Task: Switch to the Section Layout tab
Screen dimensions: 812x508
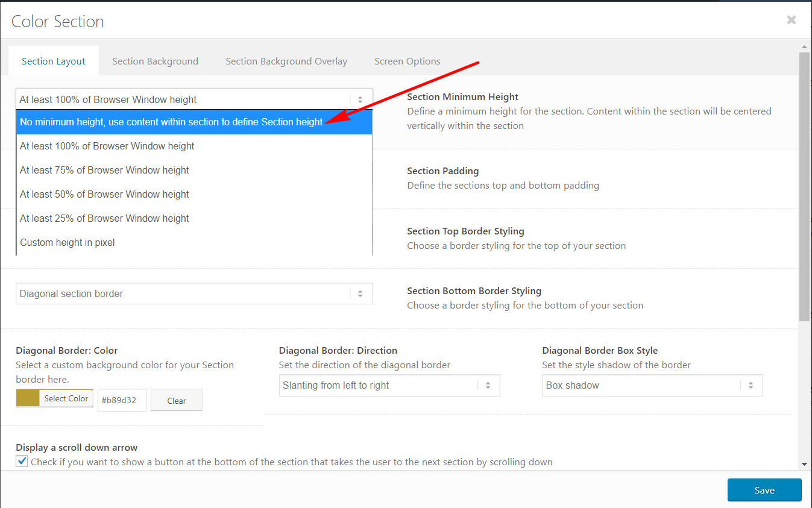Action: pyautogui.click(x=54, y=61)
